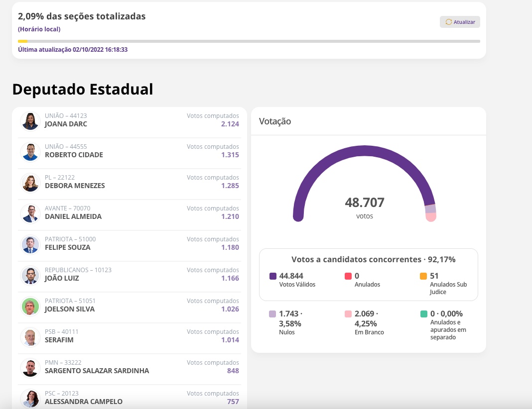Image resolution: width=532 pixels, height=409 pixels.
Task: Open Sargento Salazar Sardinha entry
Action: click(130, 367)
